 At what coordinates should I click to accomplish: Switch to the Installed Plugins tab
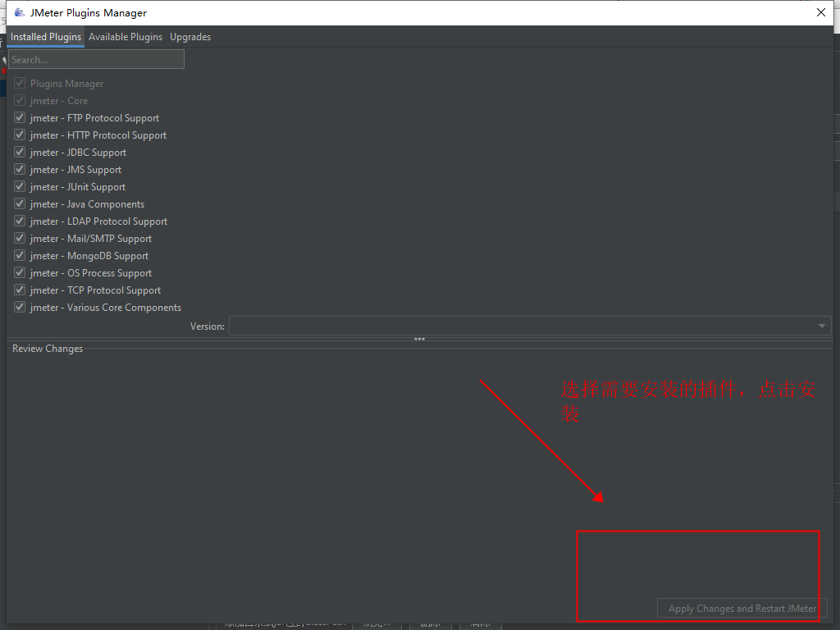[x=46, y=37]
